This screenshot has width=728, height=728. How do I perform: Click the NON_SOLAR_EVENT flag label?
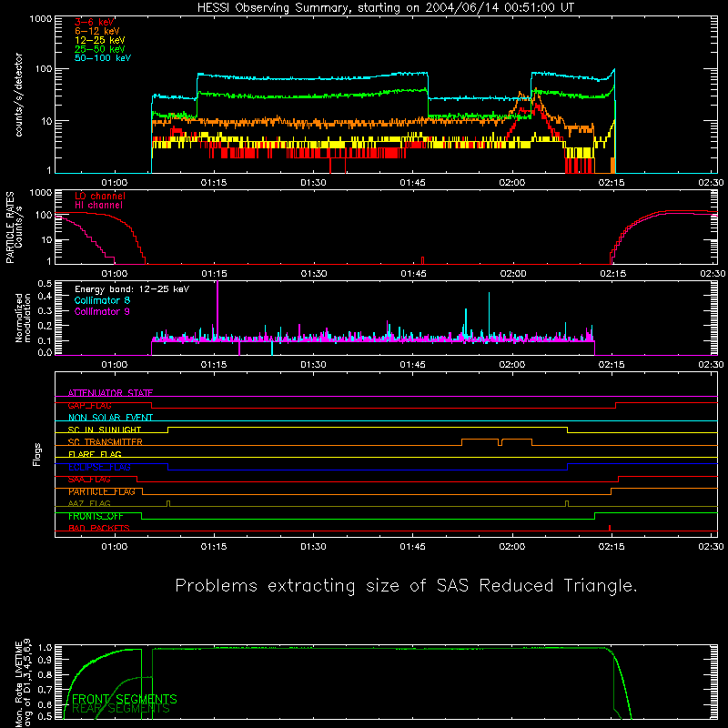(x=110, y=418)
